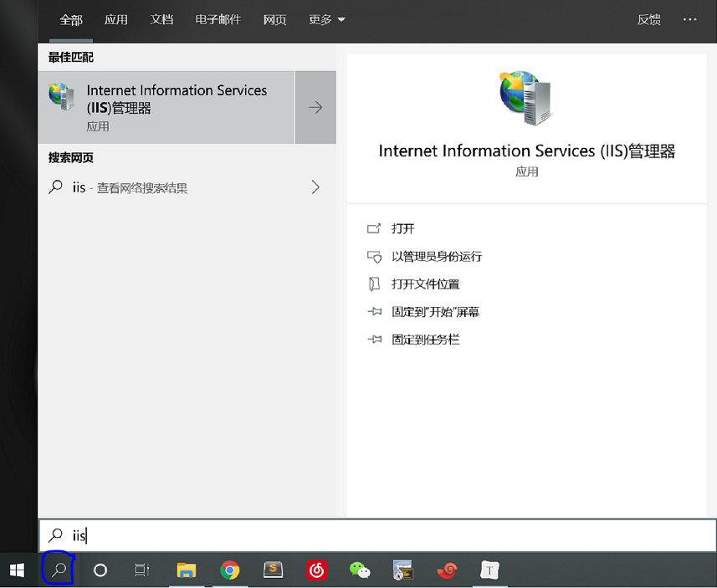
Task: Expand the iis web search result chevron
Action: (315, 187)
